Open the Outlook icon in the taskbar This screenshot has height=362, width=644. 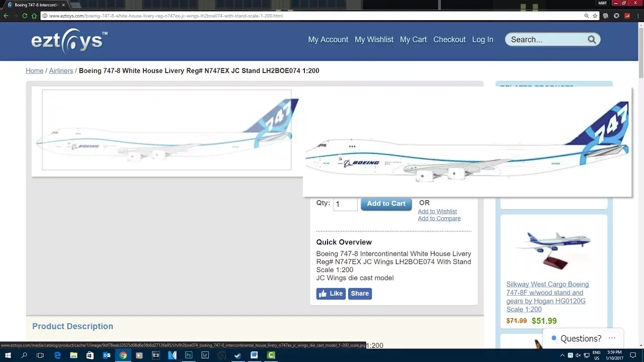[x=107, y=355]
